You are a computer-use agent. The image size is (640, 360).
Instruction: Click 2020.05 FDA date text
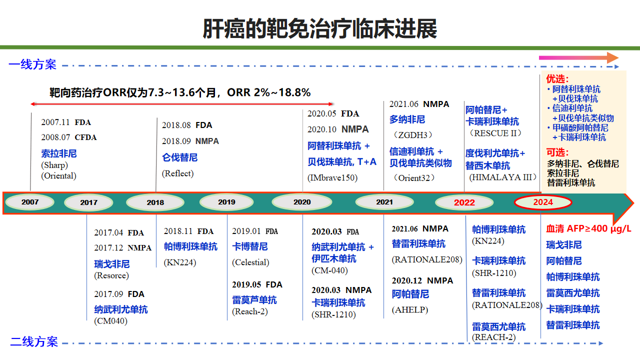(x=333, y=114)
